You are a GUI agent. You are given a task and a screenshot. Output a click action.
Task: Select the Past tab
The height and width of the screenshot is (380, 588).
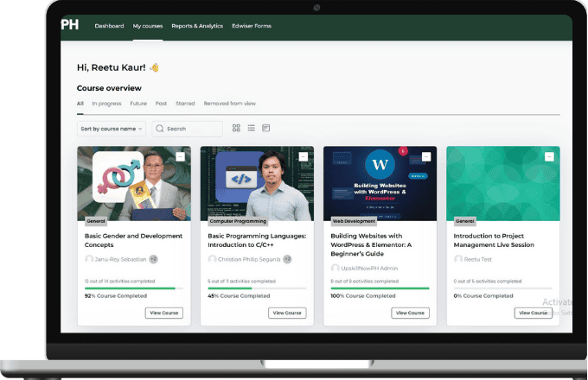coord(161,104)
